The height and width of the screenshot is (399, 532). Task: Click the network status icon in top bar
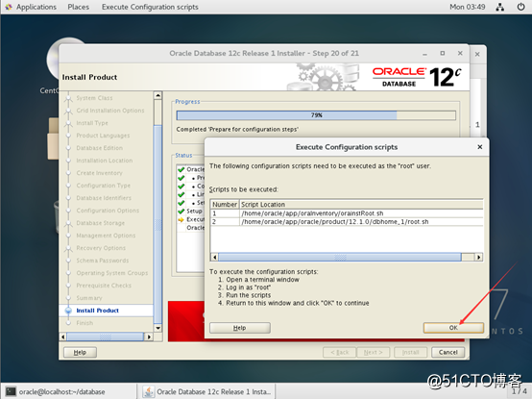[499, 7]
